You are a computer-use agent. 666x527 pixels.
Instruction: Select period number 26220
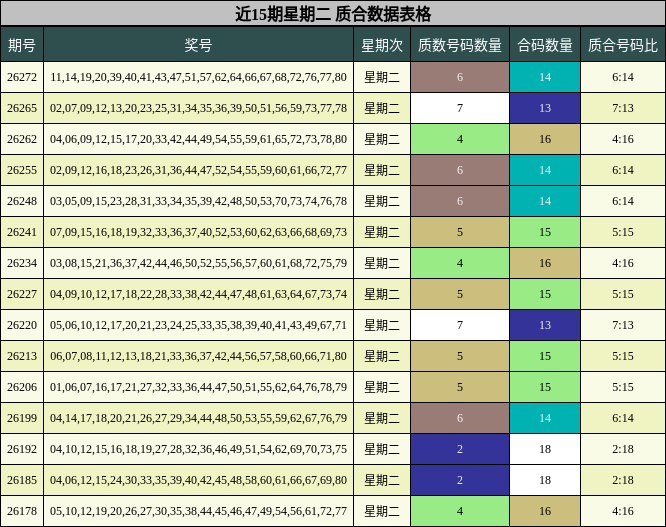(22, 325)
